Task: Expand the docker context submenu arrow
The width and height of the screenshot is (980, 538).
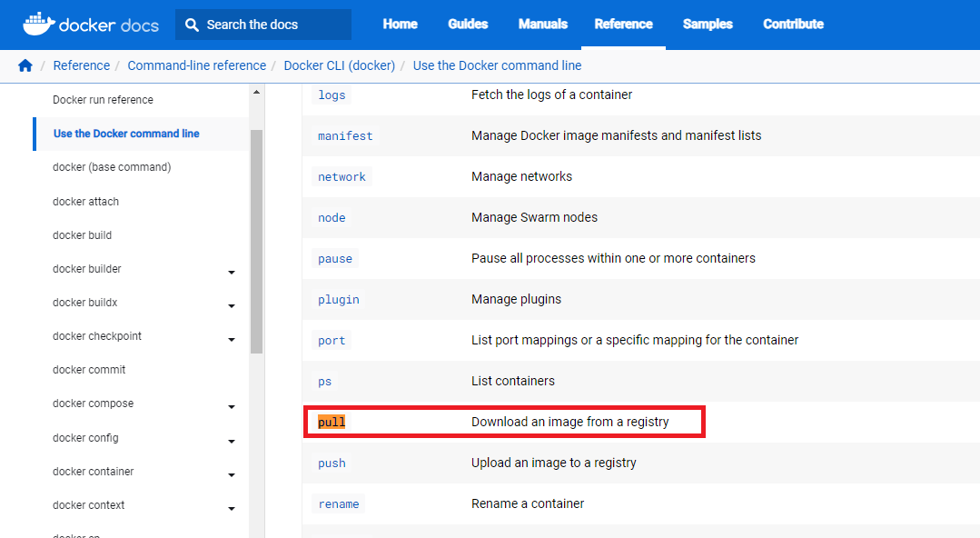Action: (232, 509)
